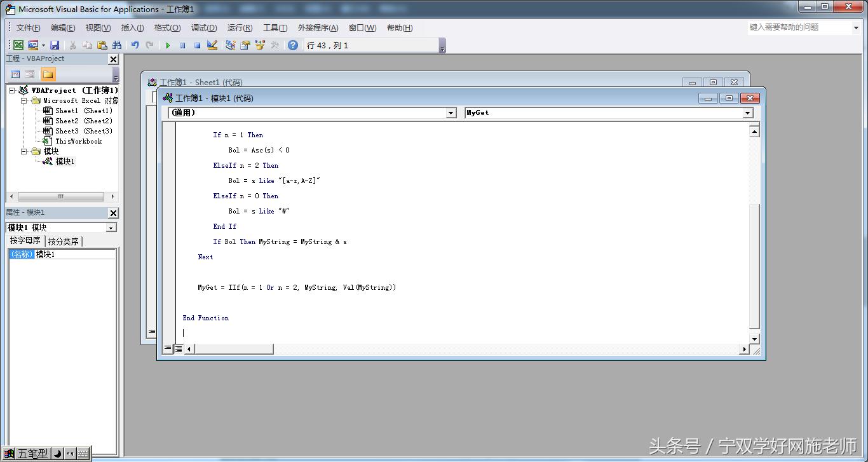Click the help question search box

coord(798,27)
